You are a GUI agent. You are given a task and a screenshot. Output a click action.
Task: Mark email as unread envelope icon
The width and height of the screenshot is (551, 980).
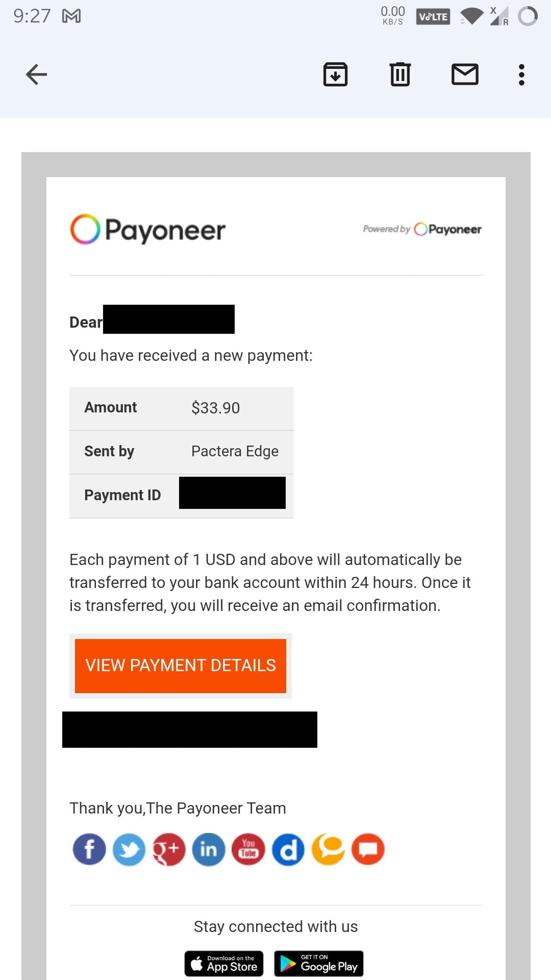tap(465, 75)
